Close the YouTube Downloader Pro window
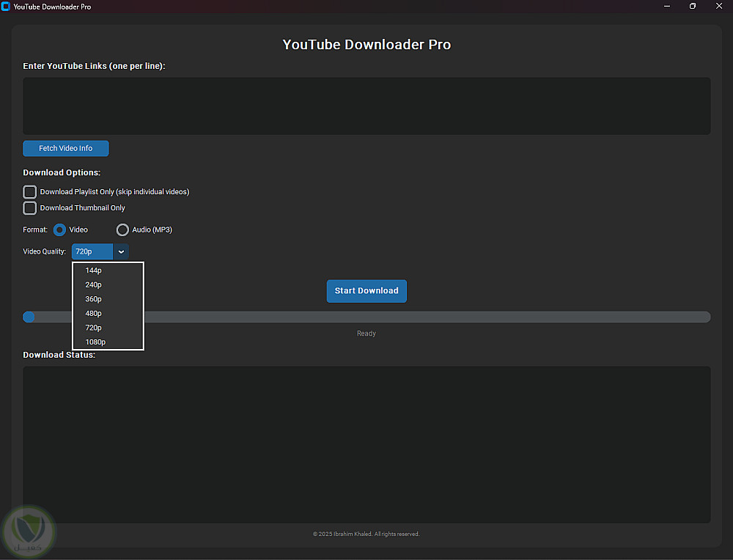The height and width of the screenshot is (560, 733). [719, 7]
